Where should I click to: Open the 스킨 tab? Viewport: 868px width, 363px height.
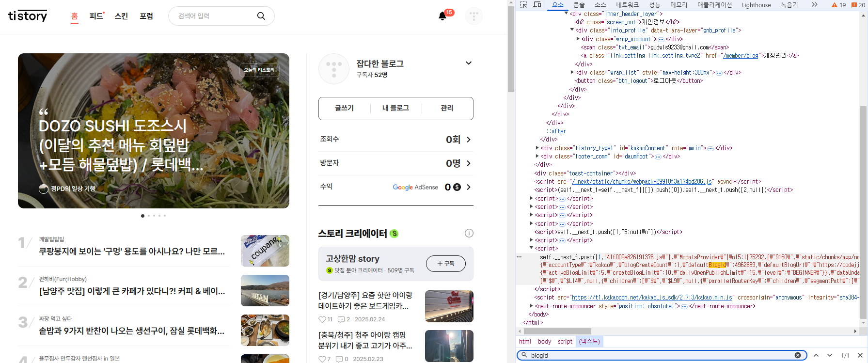click(x=121, y=16)
